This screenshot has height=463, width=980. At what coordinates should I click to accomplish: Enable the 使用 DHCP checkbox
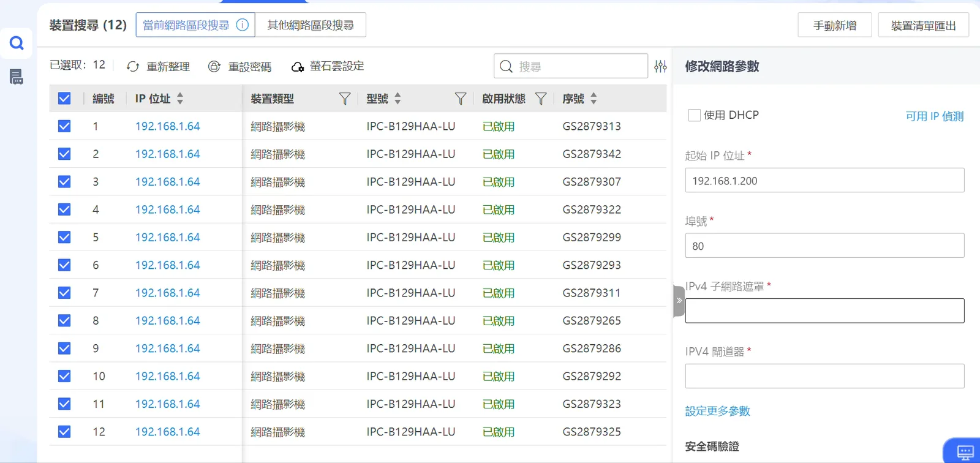[694, 115]
